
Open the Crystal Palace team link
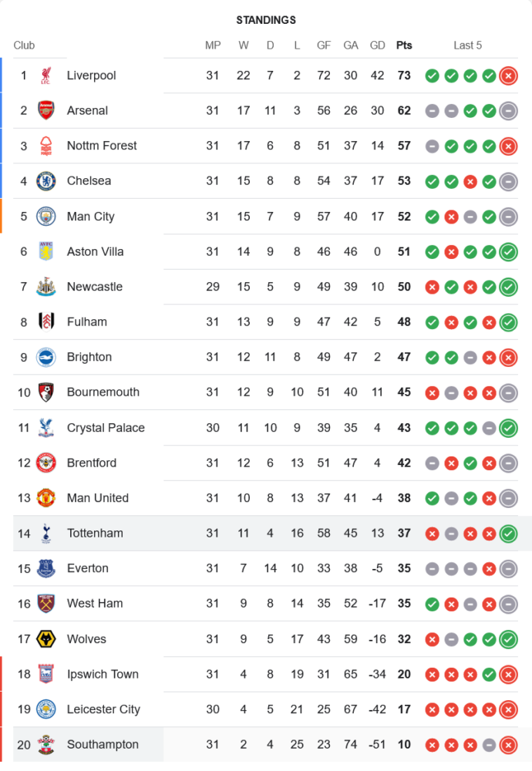coord(106,428)
